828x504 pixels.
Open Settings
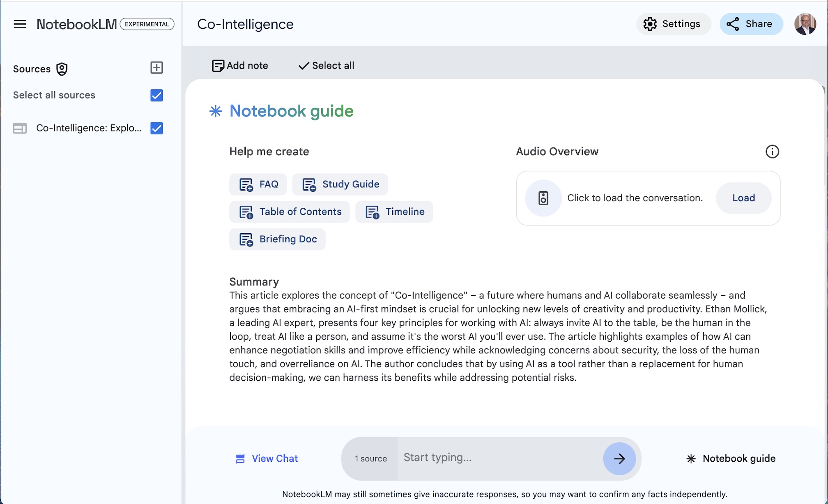[x=673, y=24]
